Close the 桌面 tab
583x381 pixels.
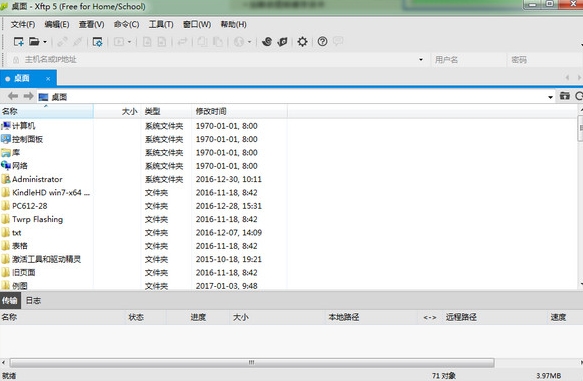(48, 78)
